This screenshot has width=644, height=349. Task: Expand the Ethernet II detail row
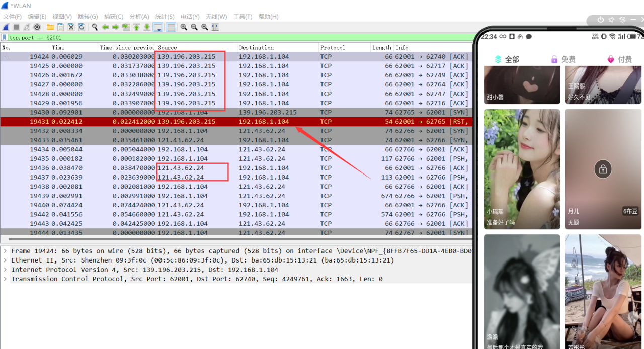[x=5, y=260]
